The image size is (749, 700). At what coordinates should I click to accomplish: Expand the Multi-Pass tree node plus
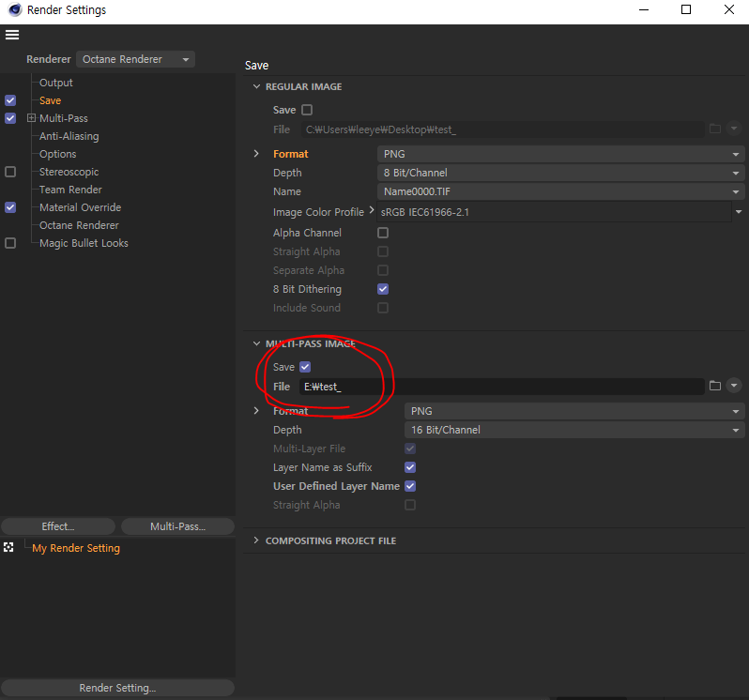pos(32,117)
